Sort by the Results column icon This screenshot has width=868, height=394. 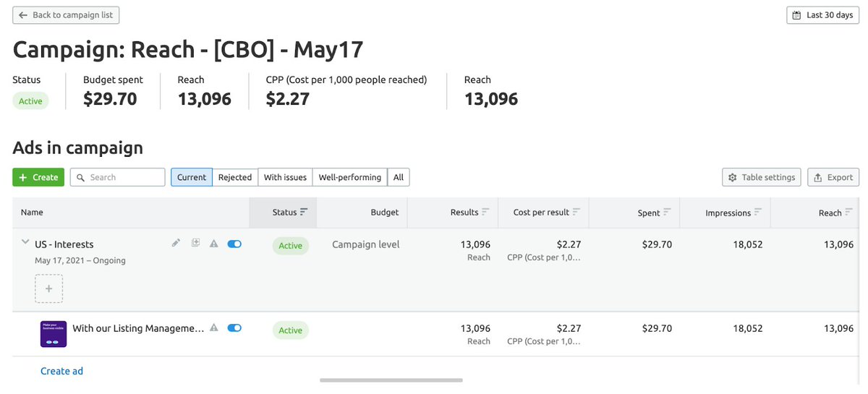(x=485, y=213)
